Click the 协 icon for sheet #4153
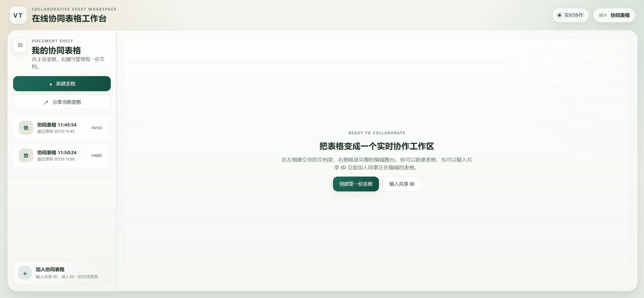 (26, 128)
